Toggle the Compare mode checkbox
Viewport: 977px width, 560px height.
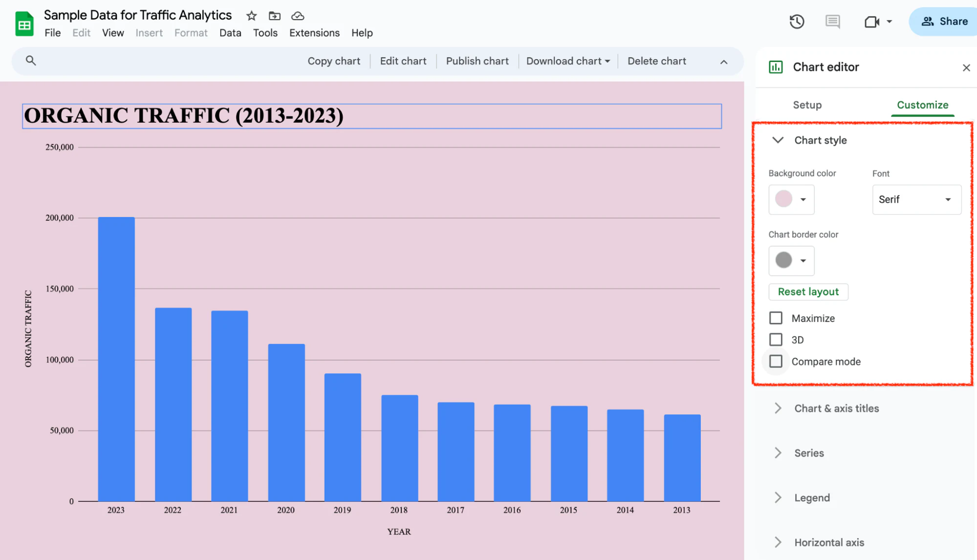776,362
